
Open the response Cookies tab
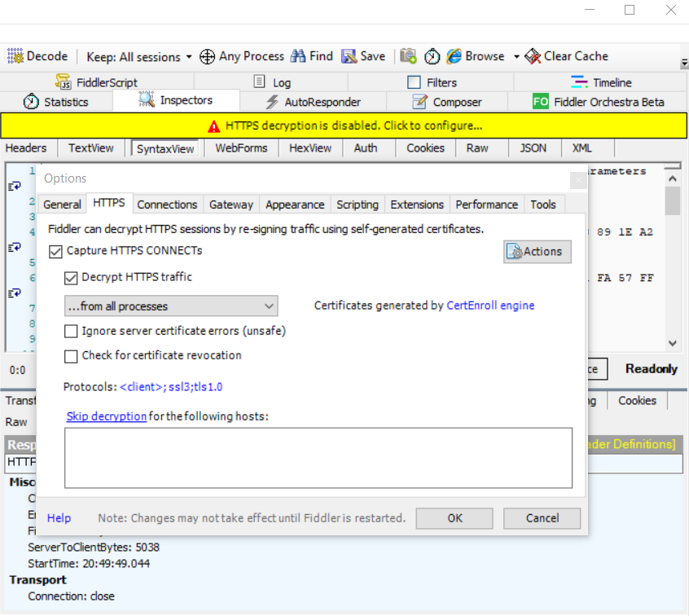click(x=637, y=401)
